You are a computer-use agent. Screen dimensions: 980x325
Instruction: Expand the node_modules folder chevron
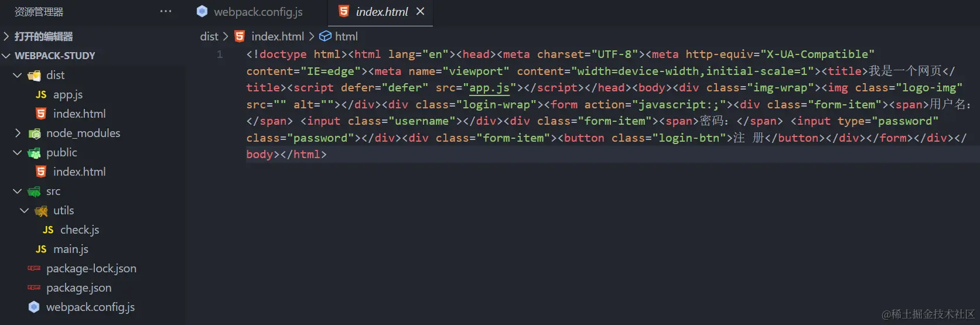(18, 133)
